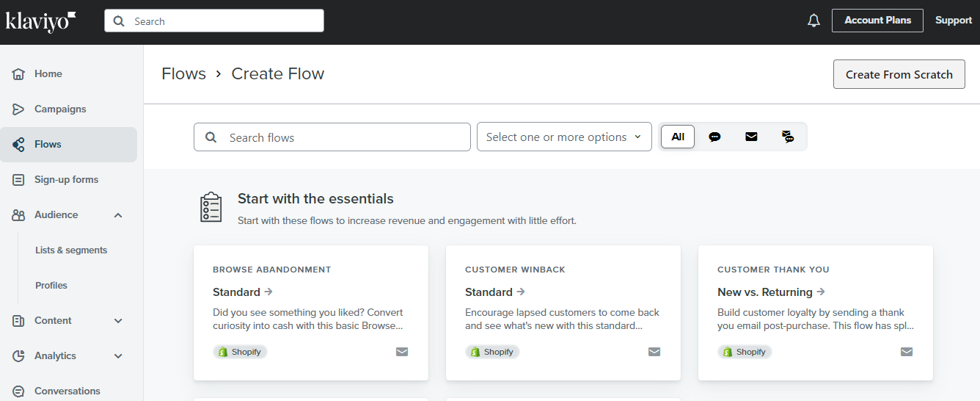The width and height of the screenshot is (980, 401).
Task: Select the All channel filter toggle
Action: tap(678, 137)
